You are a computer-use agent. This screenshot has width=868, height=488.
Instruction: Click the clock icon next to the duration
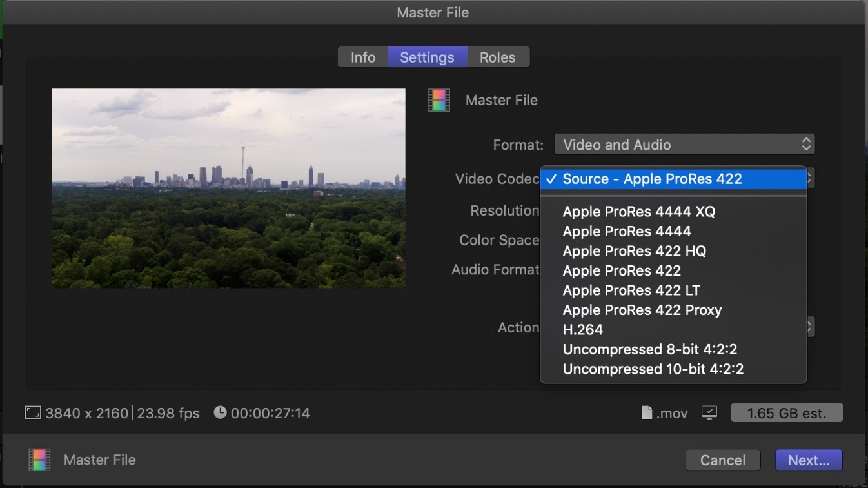click(x=220, y=412)
